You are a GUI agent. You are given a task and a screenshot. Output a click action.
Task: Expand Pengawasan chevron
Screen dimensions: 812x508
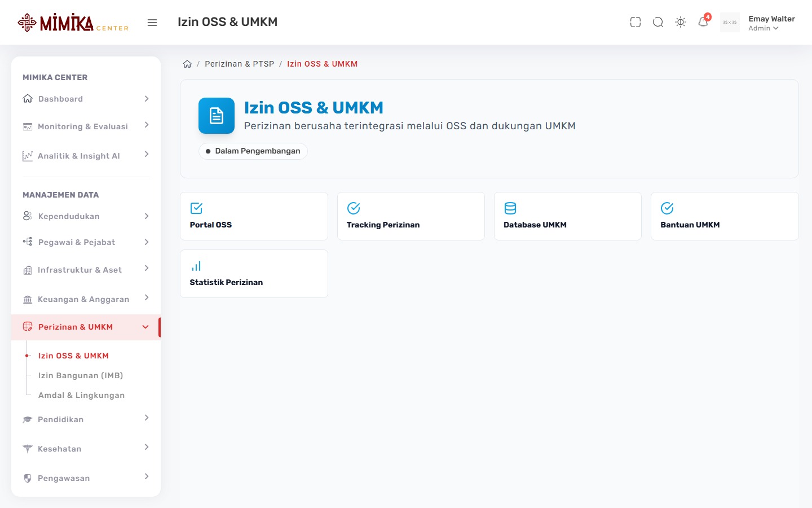(x=147, y=476)
